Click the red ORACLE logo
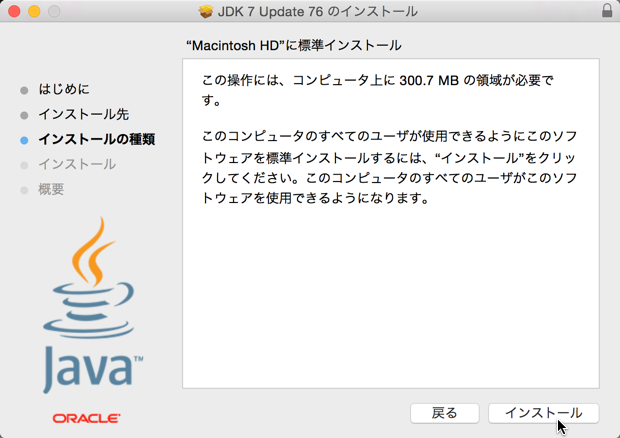The height and width of the screenshot is (438, 620). [x=87, y=418]
